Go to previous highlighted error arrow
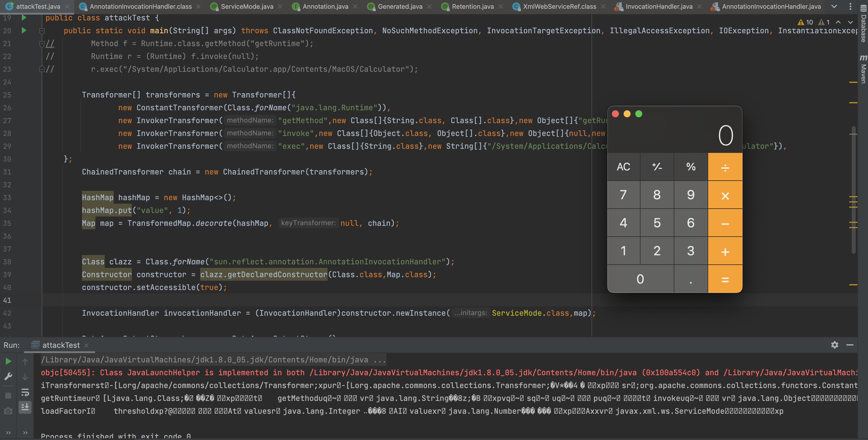The image size is (868, 440). click(838, 22)
